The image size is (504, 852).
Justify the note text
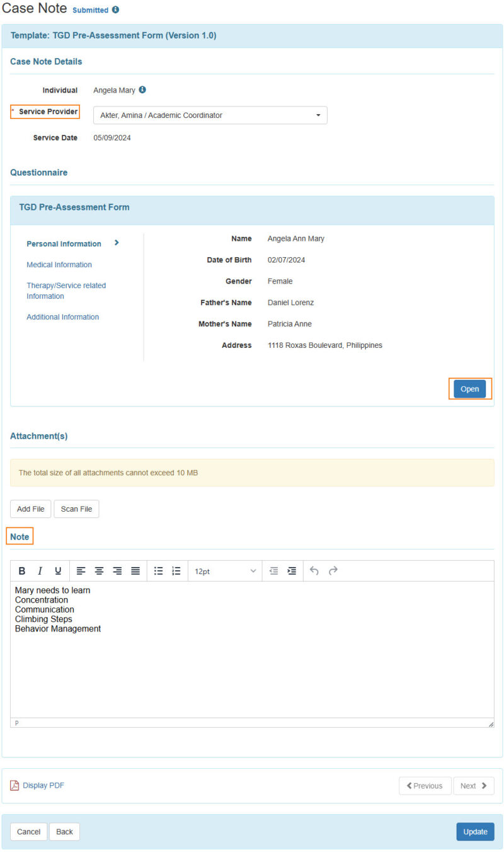[x=135, y=570]
